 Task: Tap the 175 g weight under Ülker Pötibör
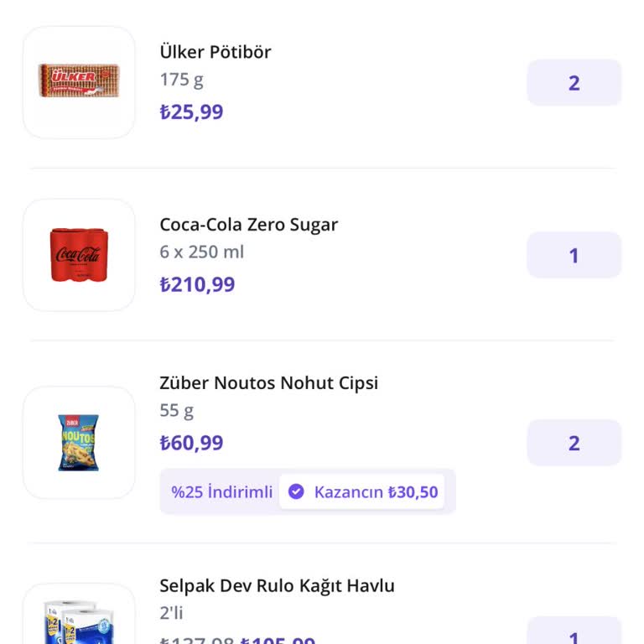point(182,80)
